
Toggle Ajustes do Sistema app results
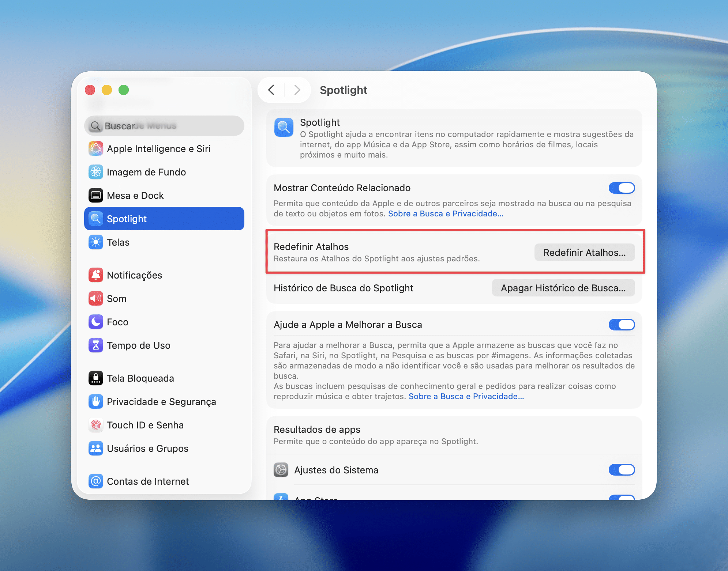[621, 470]
